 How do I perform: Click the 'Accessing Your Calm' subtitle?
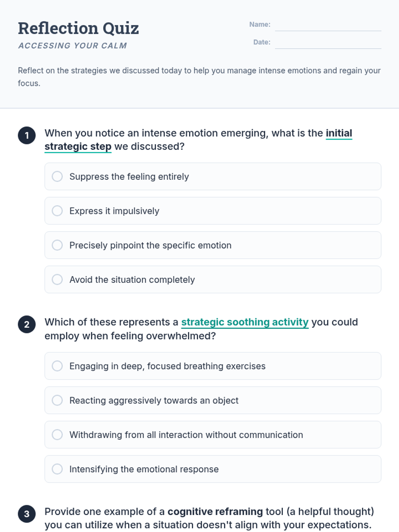tap(72, 46)
